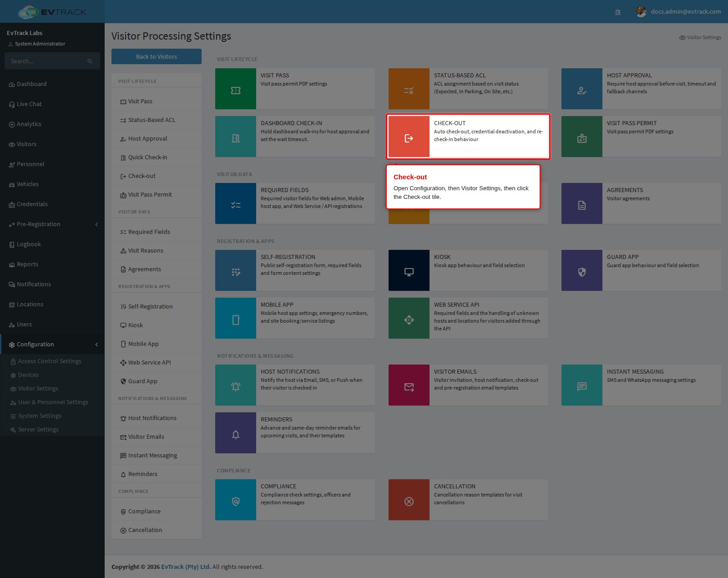Viewport: 728px width, 578px height.
Task: Follow the EvTrack (Pty) Ltd. footer link
Action: click(186, 567)
